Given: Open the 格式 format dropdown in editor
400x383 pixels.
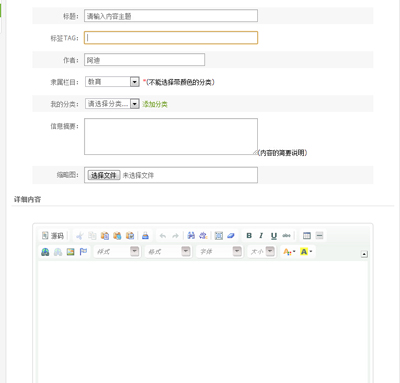Looking at the screenshot, I should coord(168,251).
